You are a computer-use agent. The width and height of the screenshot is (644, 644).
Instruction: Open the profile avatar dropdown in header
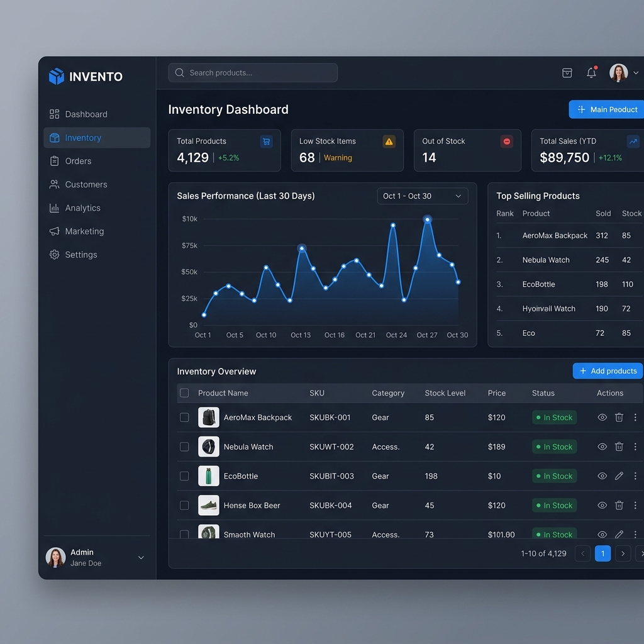(x=623, y=73)
